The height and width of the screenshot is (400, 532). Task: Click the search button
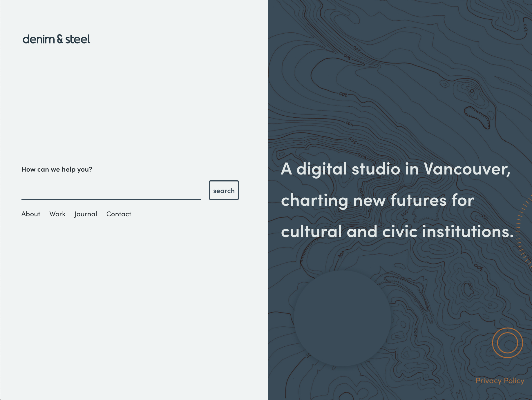224,190
